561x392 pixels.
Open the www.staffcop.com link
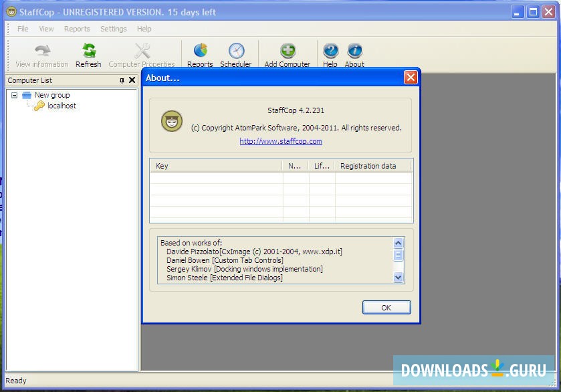[281, 141]
